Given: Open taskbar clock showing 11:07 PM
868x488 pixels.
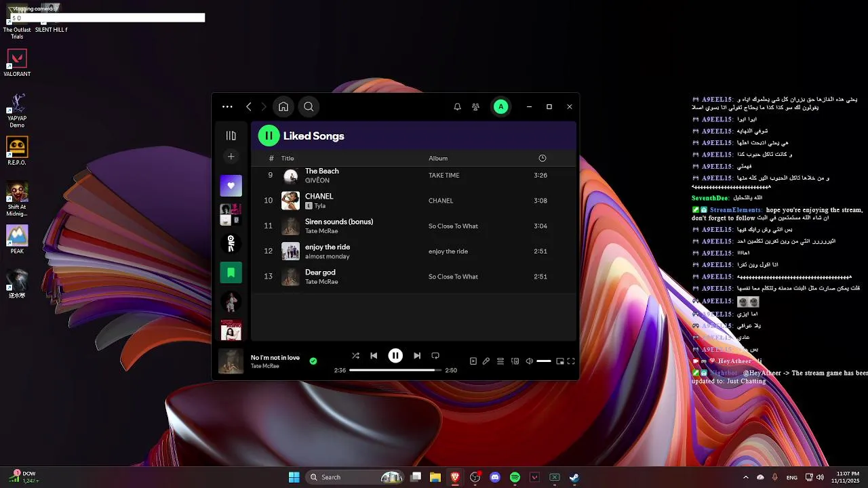Looking at the screenshot, I should (x=845, y=477).
